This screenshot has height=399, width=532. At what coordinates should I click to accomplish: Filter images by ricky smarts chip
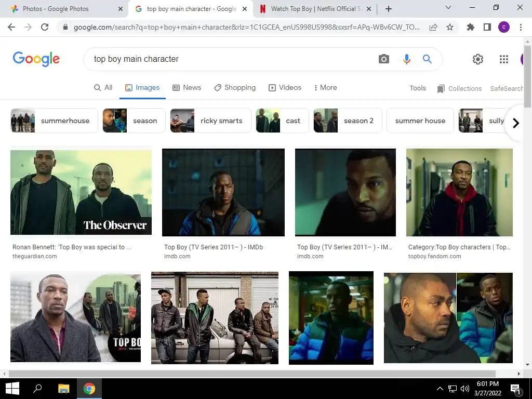pyautogui.click(x=211, y=121)
